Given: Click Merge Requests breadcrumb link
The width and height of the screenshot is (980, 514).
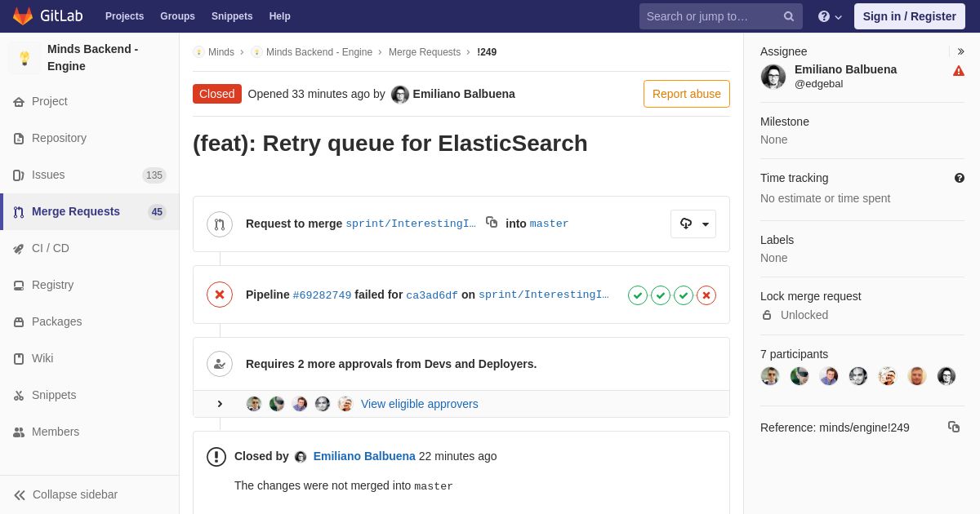Looking at the screenshot, I should click(x=425, y=52).
